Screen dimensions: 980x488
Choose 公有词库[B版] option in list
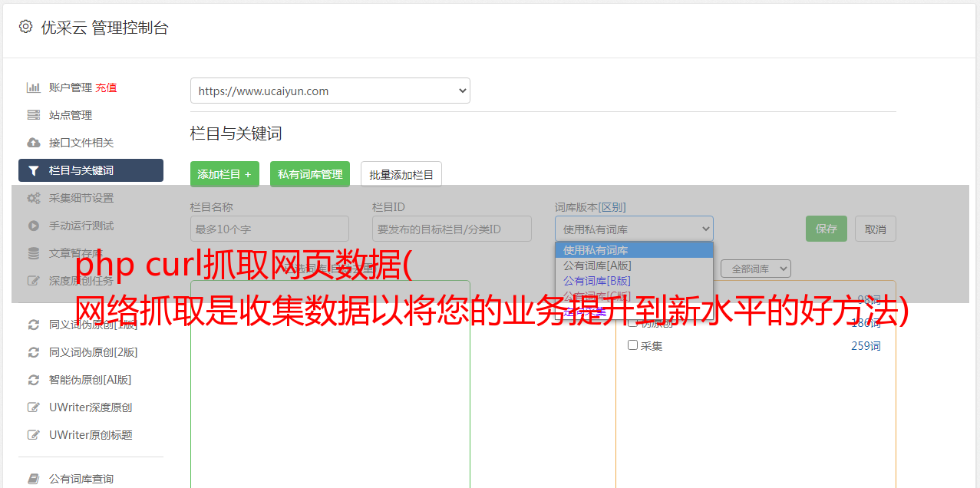coord(634,281)
